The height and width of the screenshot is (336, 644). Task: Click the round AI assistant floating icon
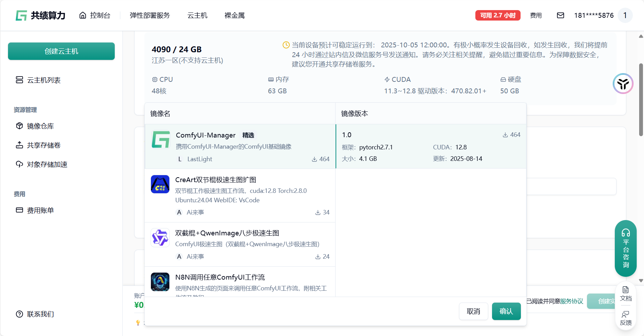pyautogui.click(x=623, y=84)
